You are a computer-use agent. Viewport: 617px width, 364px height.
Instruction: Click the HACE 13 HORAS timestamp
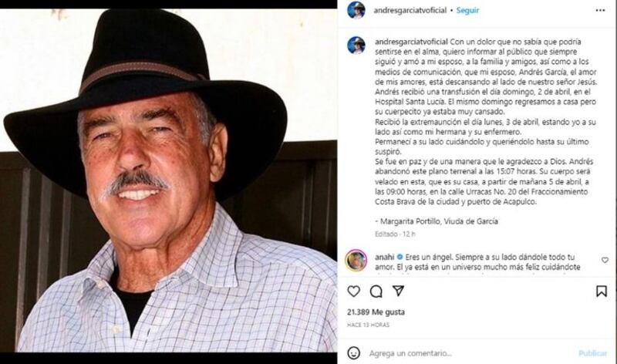tap(368, 325)
